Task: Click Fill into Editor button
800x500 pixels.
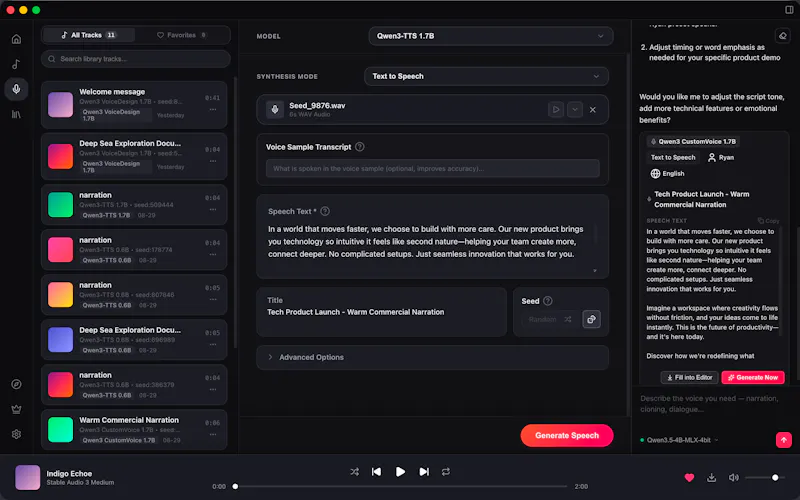Action: click(689, 378)
